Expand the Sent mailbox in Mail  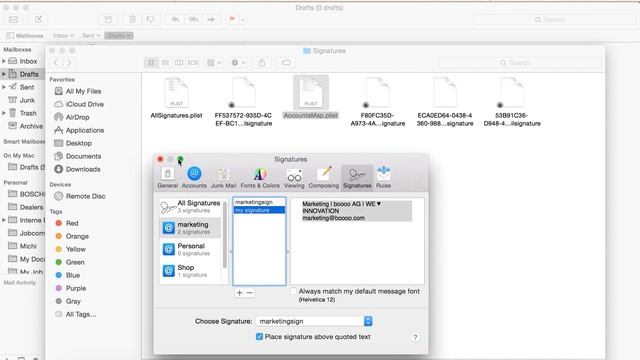[x=4, y=87]
